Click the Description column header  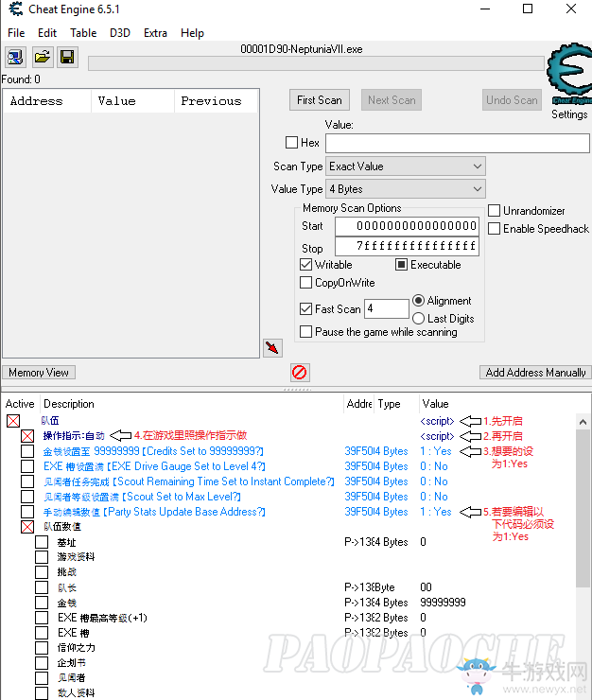click(192, 404)
